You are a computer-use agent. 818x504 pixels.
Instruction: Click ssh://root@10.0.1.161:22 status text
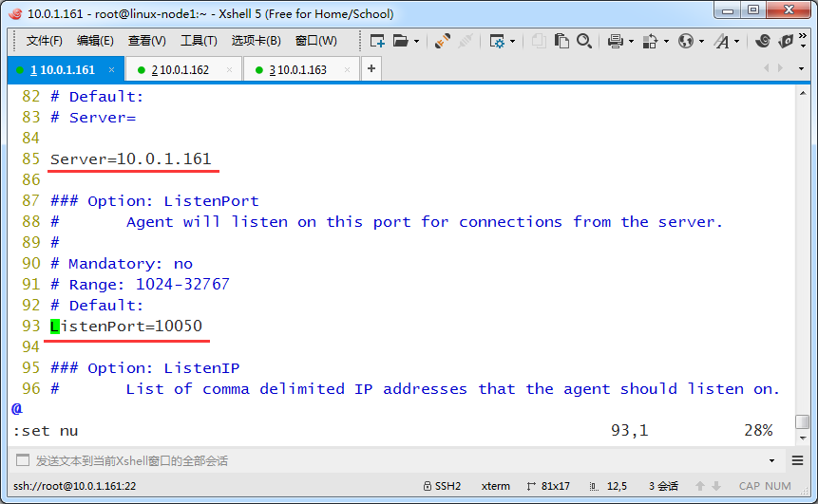click(75, 486)
